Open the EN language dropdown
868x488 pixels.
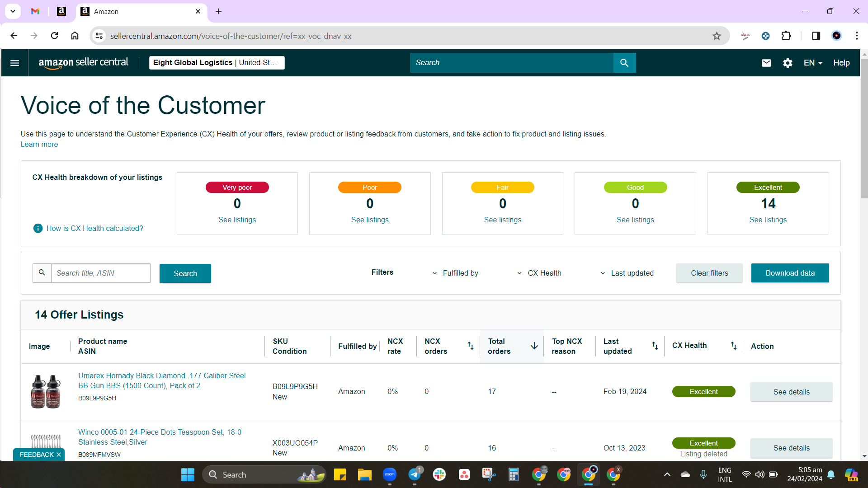pyautogui.click(x=813, y=63)
